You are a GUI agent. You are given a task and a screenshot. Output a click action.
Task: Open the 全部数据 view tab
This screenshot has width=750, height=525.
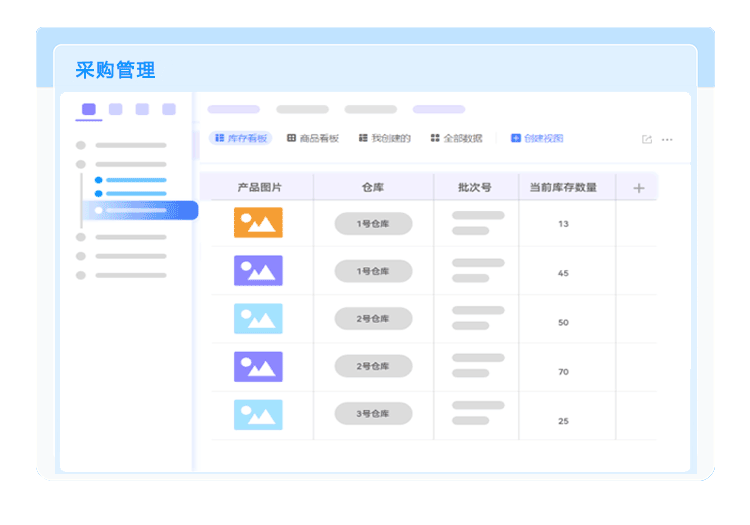pos(456,139)
